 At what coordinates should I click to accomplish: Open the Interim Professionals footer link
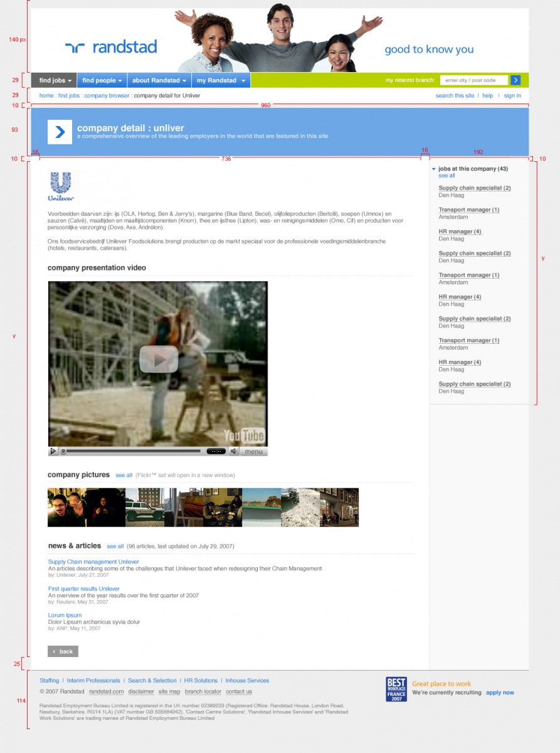click(93, 680)
